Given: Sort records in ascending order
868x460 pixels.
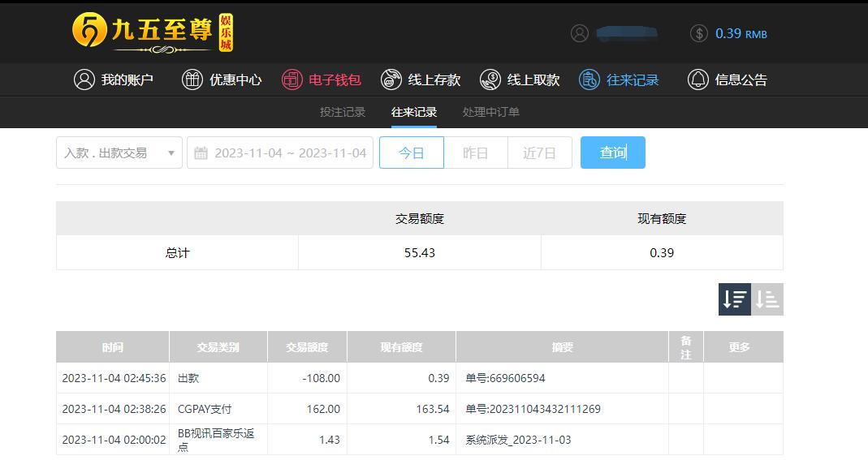Looking at the screenshot, I should point(767,299).
